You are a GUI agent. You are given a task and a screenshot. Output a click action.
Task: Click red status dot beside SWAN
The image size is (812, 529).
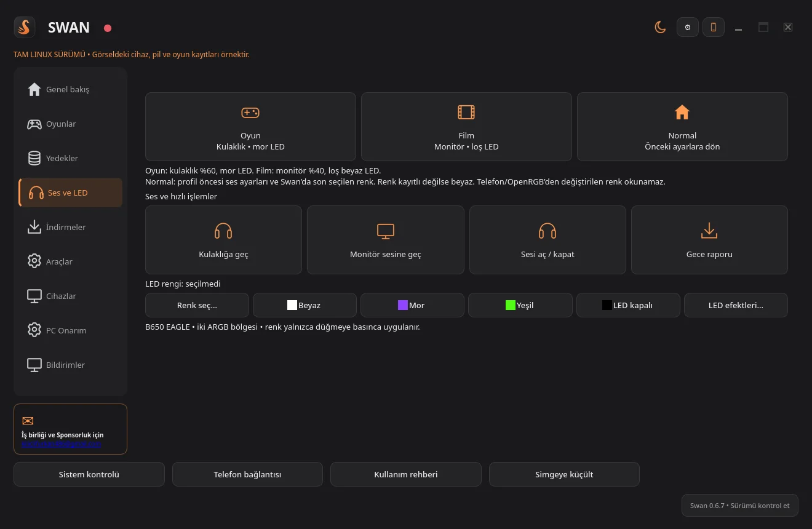pyautogui.click(x=108, y=28)
